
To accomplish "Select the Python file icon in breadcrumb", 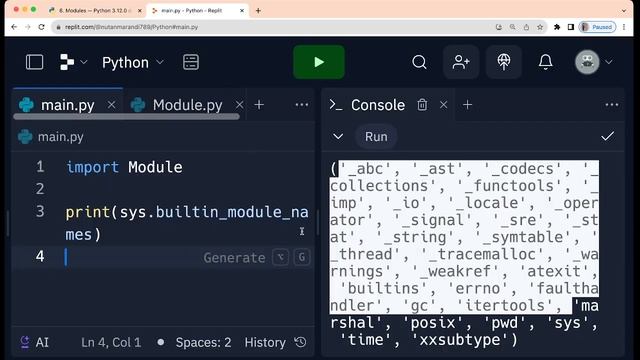I will click(25, 137).
